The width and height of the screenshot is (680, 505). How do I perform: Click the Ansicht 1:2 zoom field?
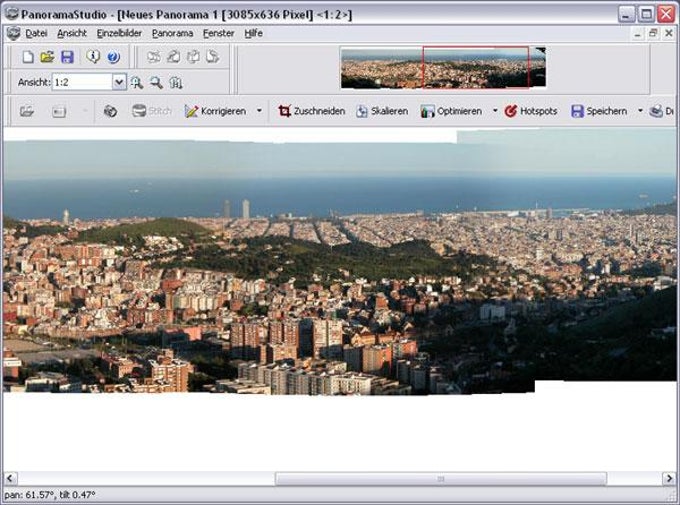point(82,82)
